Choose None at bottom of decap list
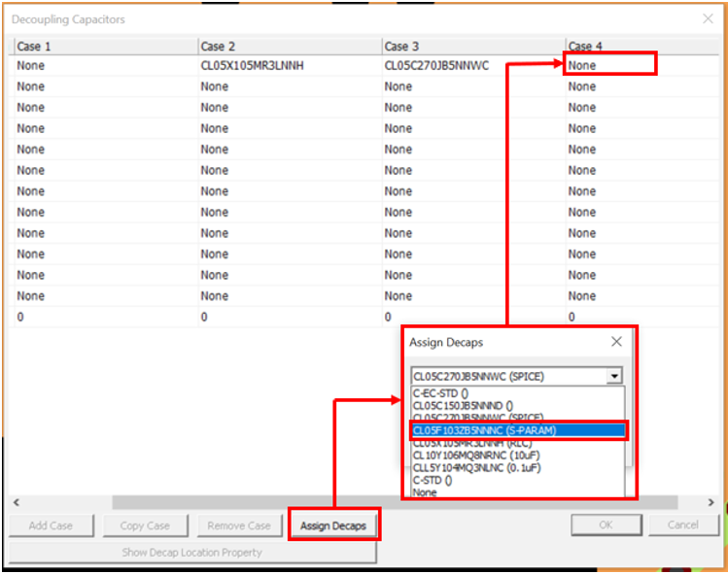The image size is (728, 574). (425, 492)
